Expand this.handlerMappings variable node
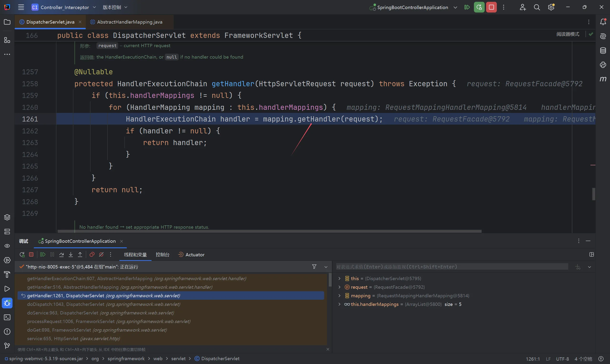This screenshot has height=364, width=610. pyautogui.click(x=340, y=304)
